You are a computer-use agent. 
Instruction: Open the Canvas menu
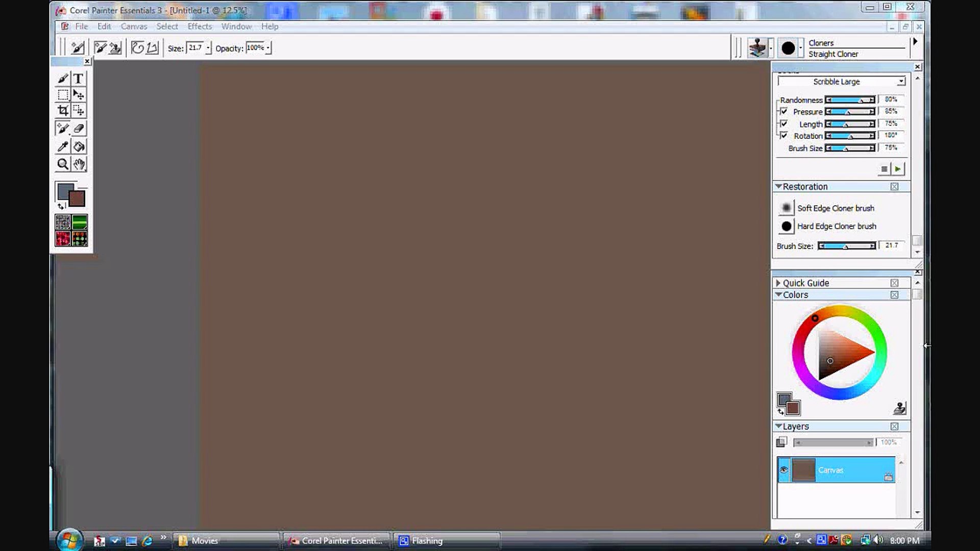[x=134, y=27]
